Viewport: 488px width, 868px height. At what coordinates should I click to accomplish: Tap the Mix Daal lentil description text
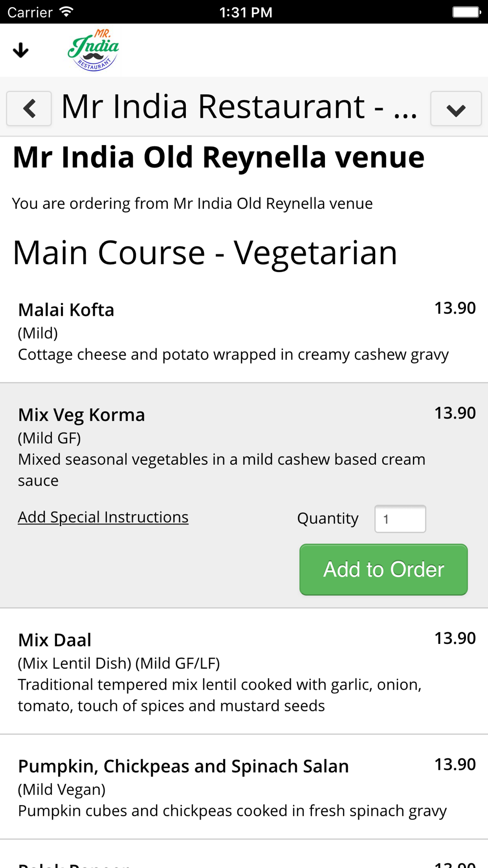(220, 695)
